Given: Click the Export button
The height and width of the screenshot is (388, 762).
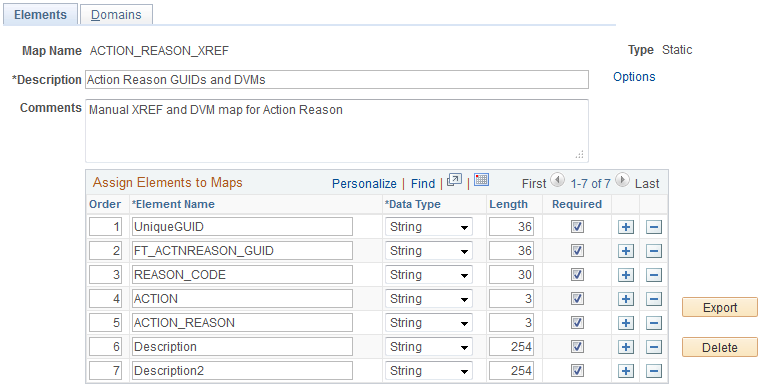Looking at the screenshot, I should pos(720,307).
